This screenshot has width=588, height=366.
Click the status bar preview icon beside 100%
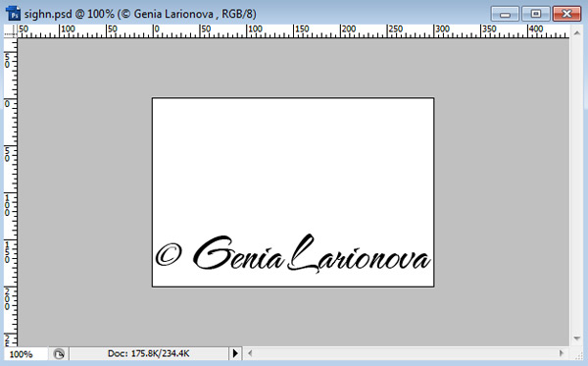(x=59, y=353)
